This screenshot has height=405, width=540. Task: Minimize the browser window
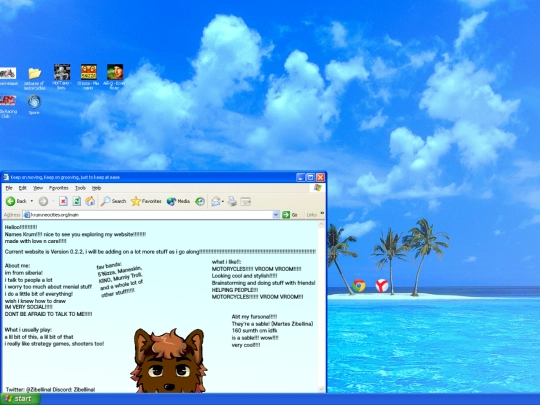coord(301,177)
